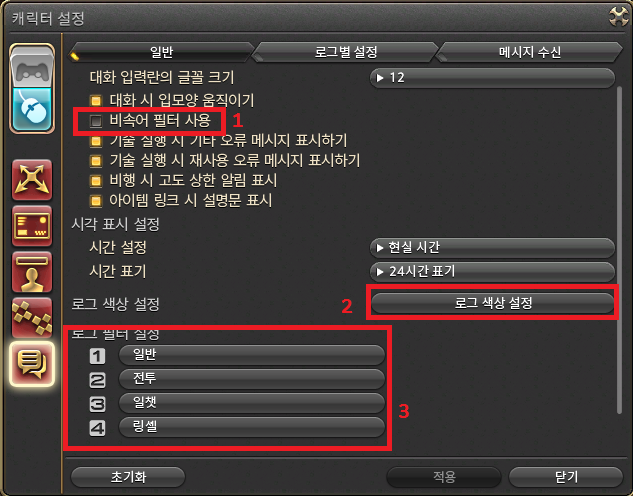Uncheck 비행 시 고도 상한 알림 표시

(x=96, y=180)
